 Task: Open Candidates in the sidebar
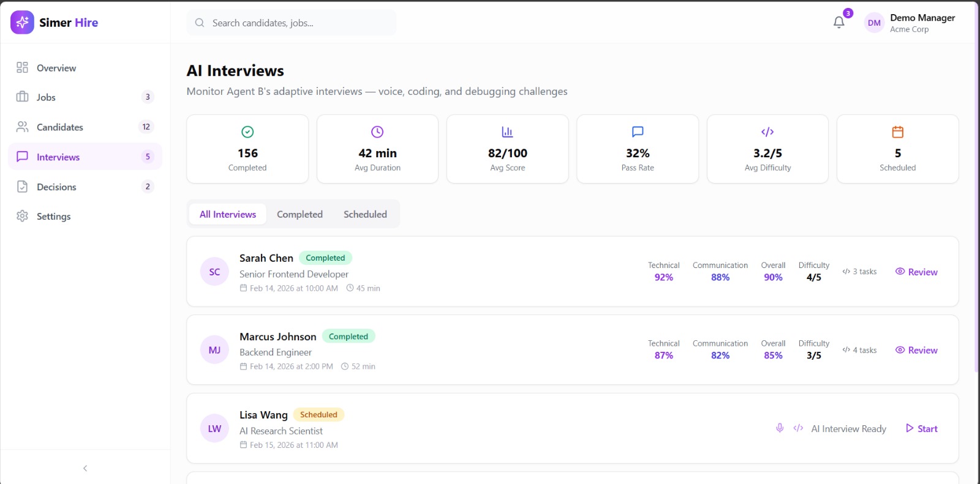pos(85,127)
